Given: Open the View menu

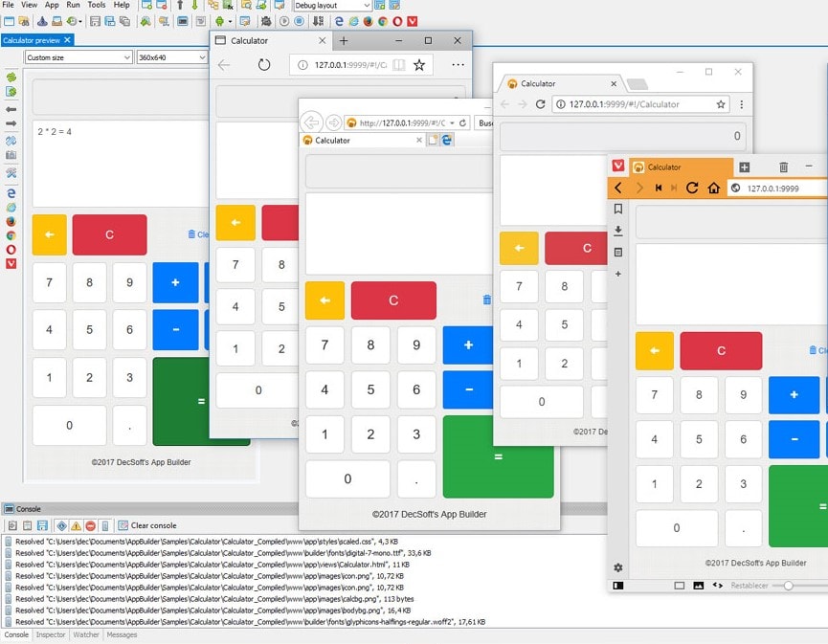Looking at the screenshot, I should coord(29,5).
